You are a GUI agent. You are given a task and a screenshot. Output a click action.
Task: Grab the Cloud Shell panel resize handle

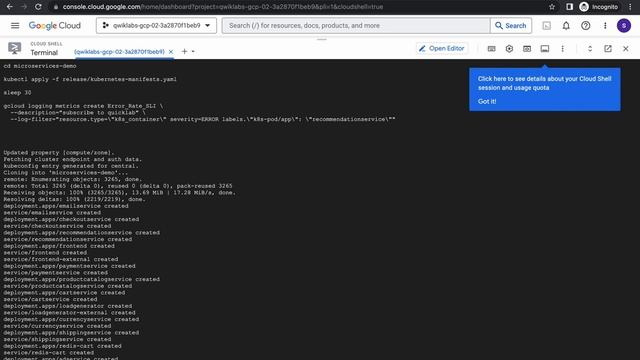[x=322, y=40]
